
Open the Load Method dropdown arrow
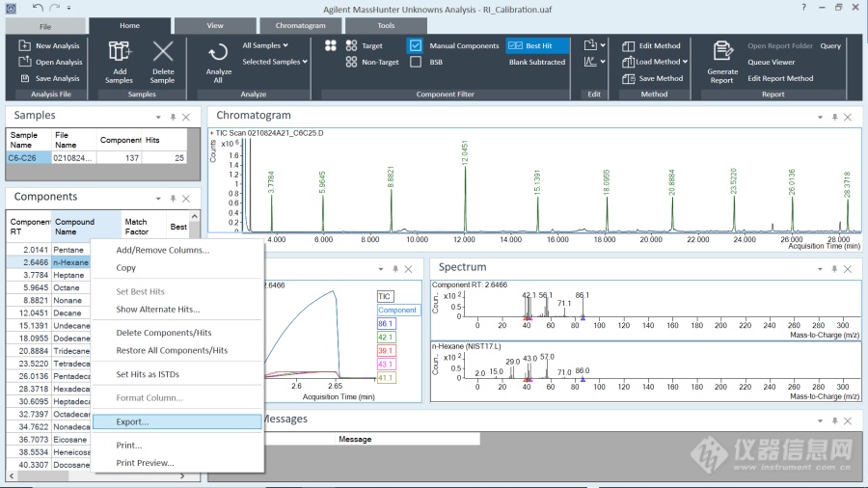(685, 62)
